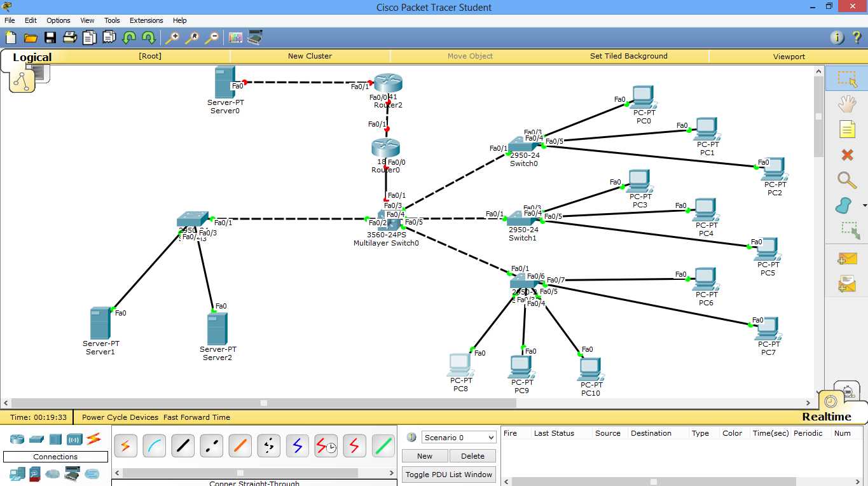
Task: Select the Hubs device category
Action: tap(55, 439)
